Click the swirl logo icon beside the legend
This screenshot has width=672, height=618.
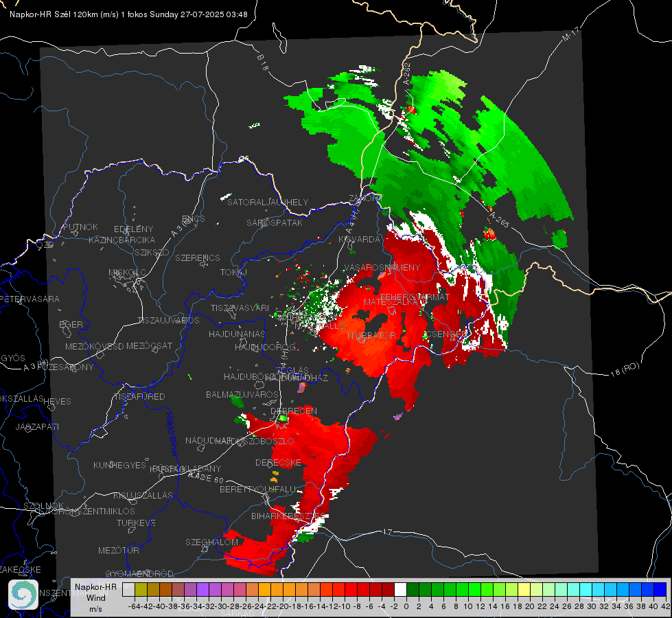tap(23, 595)
